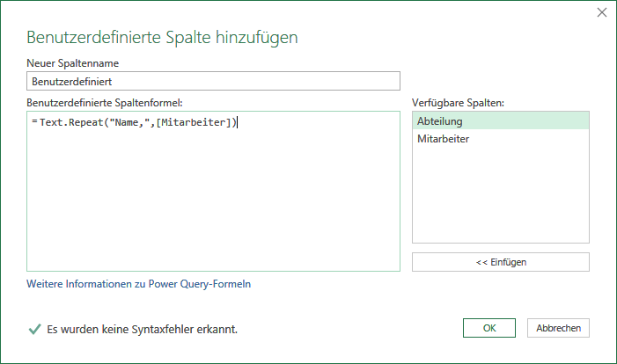This screenshot has height=364, width=617.
Task: Place the cursor on [Mitarbeiter] in the formula
Action: (x=194, y=122)
